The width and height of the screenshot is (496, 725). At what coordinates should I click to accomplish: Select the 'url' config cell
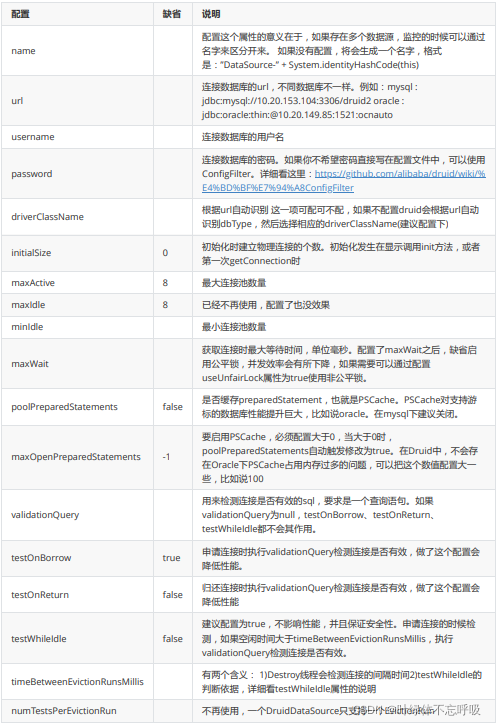pyautogui.click(x=78, y=101)
